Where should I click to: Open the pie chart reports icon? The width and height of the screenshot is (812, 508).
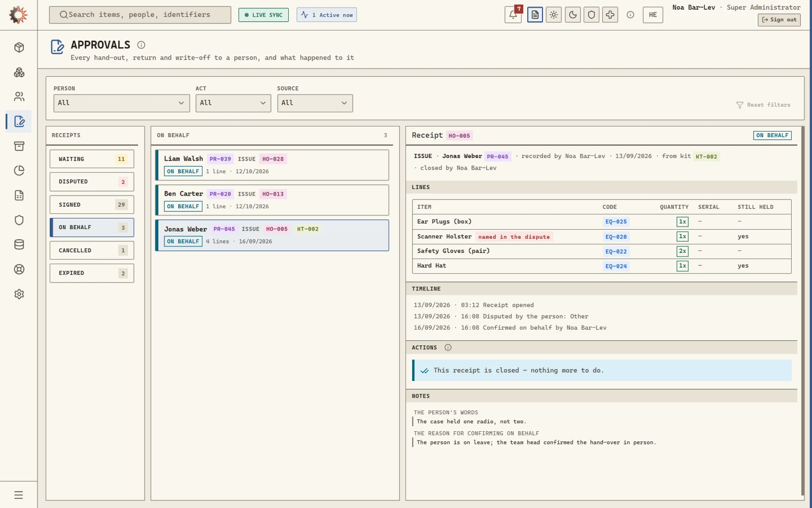pyautogui.click(x=19, y=171)
